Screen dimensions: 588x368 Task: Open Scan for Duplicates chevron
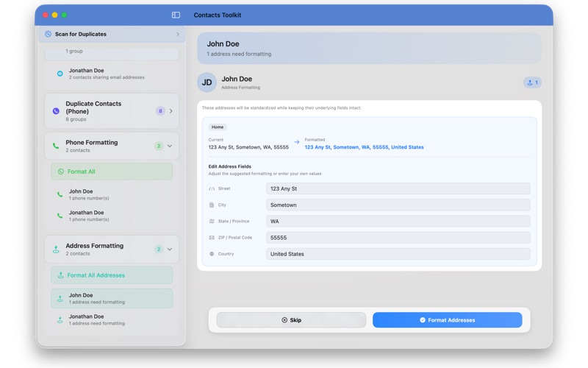[x=178, y=34]
